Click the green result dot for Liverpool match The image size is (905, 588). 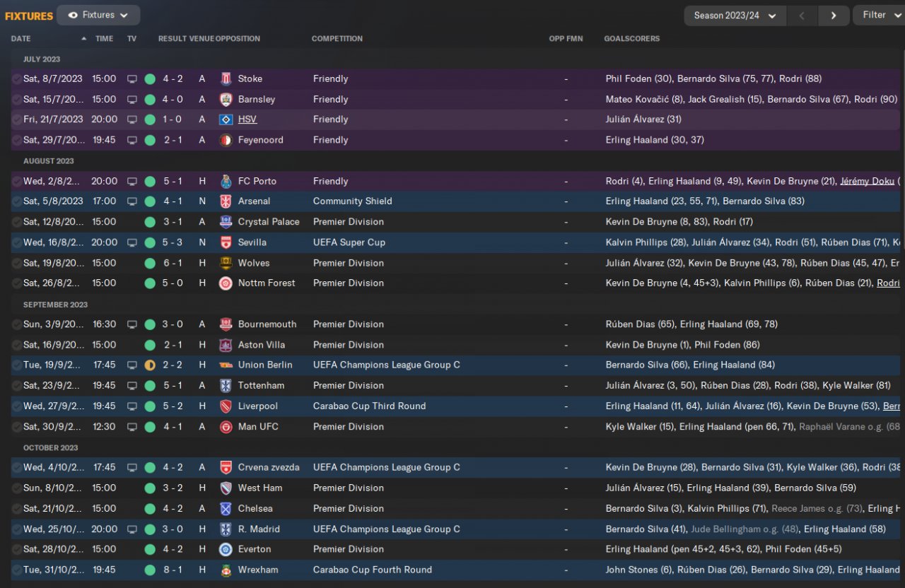pyautogui.click(x=150, y=406)
